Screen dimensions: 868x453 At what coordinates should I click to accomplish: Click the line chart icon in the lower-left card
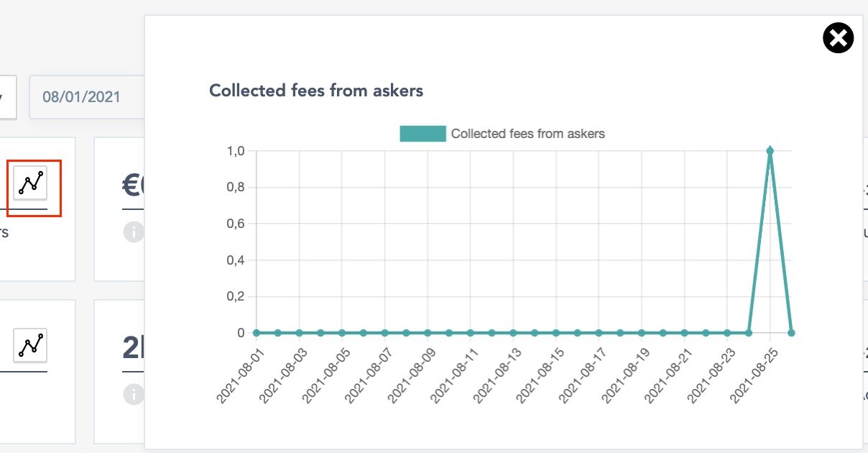30,345
